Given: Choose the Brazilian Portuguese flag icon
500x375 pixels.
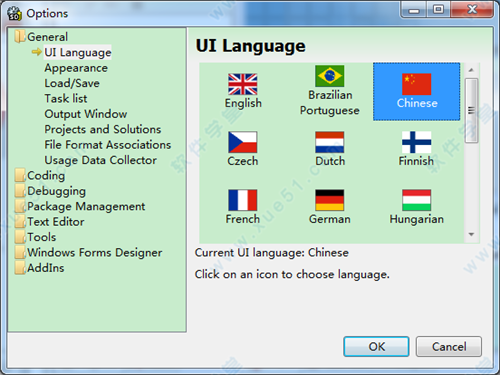Looking at the screenshot, I should pyautogui.click(x=329, y=76).
